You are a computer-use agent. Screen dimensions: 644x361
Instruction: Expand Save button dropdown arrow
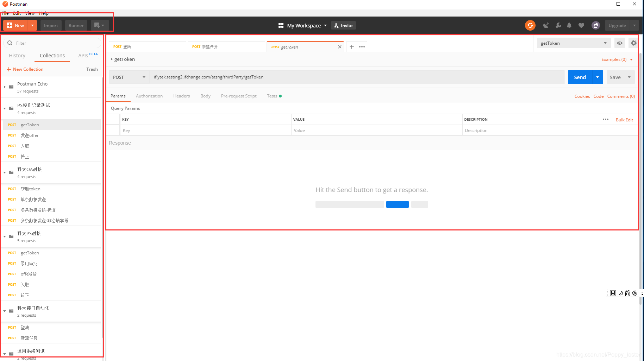tap(629, 77)
